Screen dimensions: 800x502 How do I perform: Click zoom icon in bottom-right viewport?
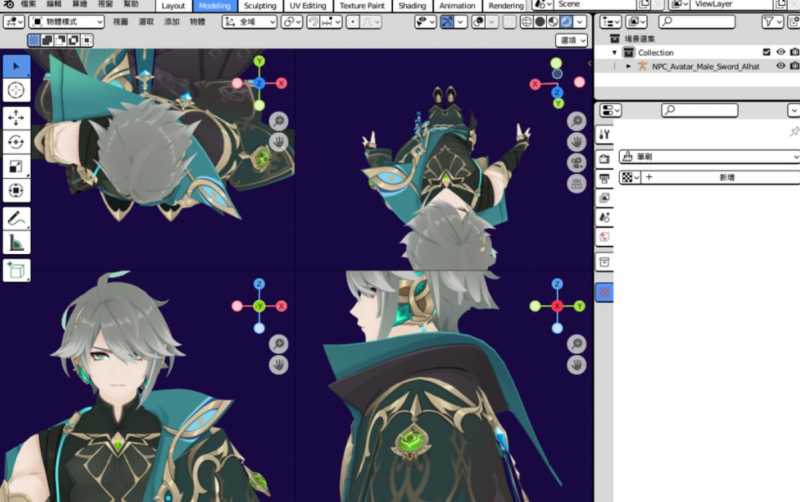point(577,344)
